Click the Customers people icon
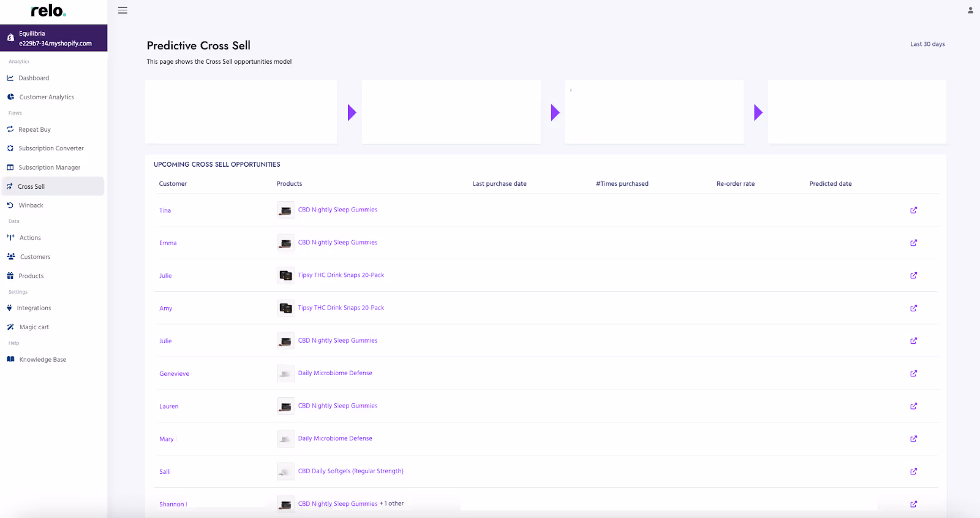 pos(11,257)
